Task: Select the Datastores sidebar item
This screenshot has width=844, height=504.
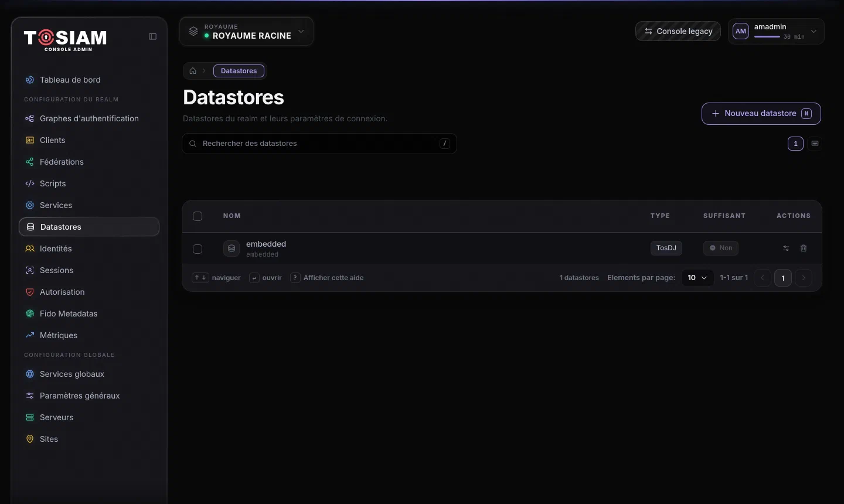Action: click(89, 227)
